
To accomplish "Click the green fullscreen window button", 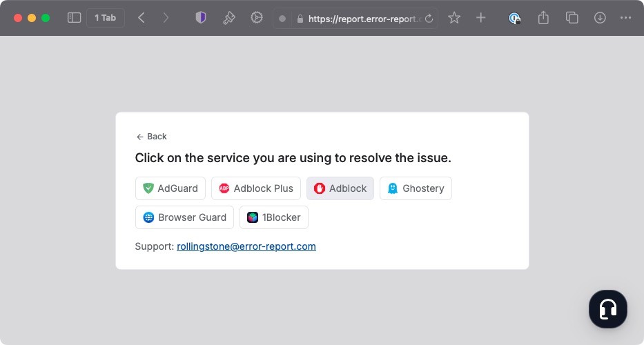I will coord(46,18).
